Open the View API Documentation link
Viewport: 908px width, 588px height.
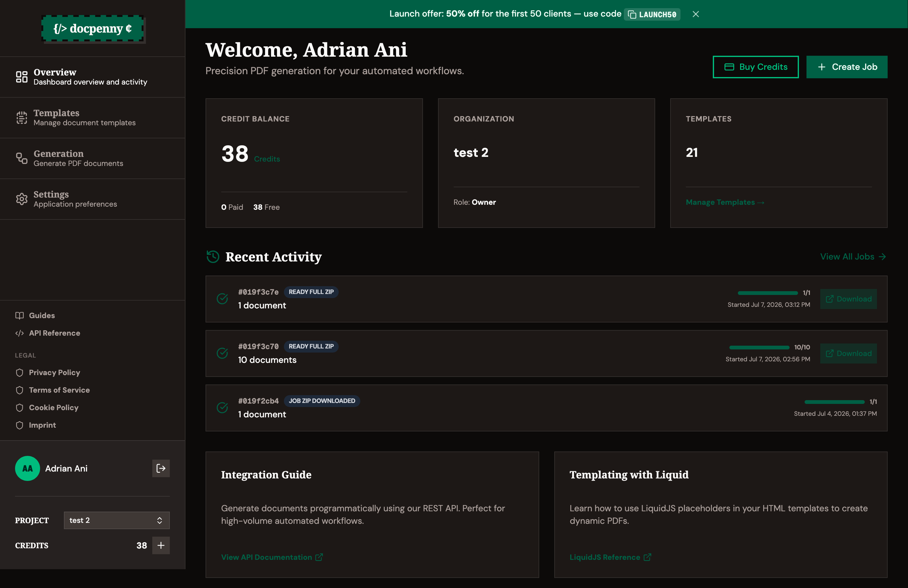272,557
